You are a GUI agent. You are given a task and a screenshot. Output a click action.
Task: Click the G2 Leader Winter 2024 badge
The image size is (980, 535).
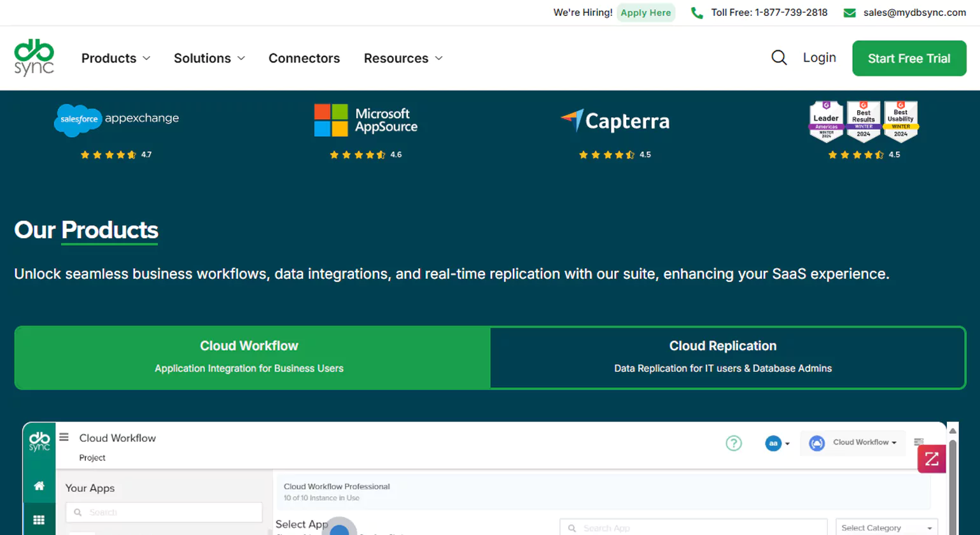tap(826, 120)
